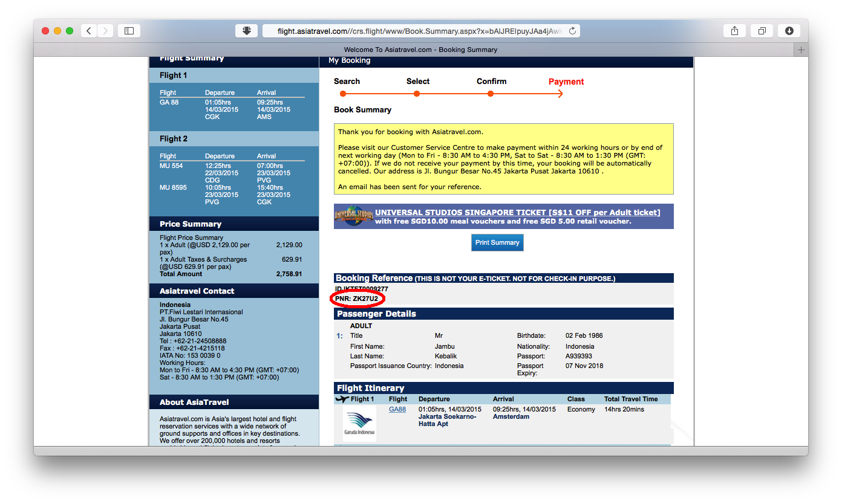Click the Tel : +62-21-24508888 contact line
This screenshot has height=504, width=842.
(x=193, y=341)
